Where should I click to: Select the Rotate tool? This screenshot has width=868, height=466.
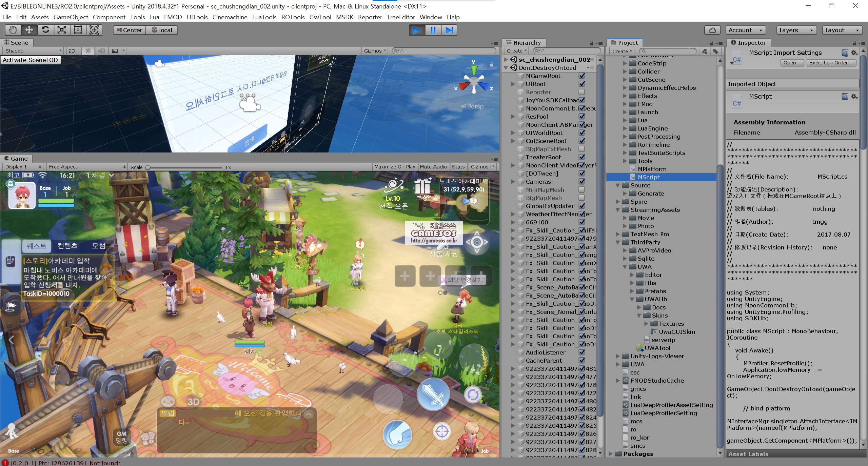click(45, 30)
